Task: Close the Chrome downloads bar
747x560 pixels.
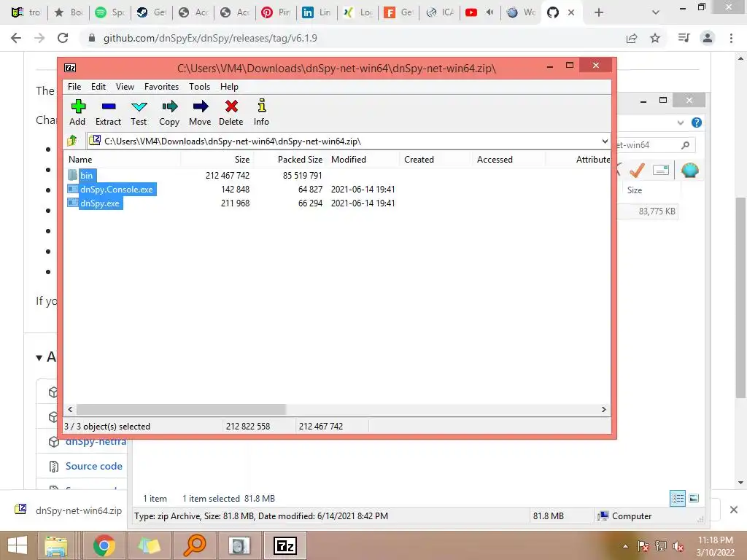Action: tap(734, 510)
